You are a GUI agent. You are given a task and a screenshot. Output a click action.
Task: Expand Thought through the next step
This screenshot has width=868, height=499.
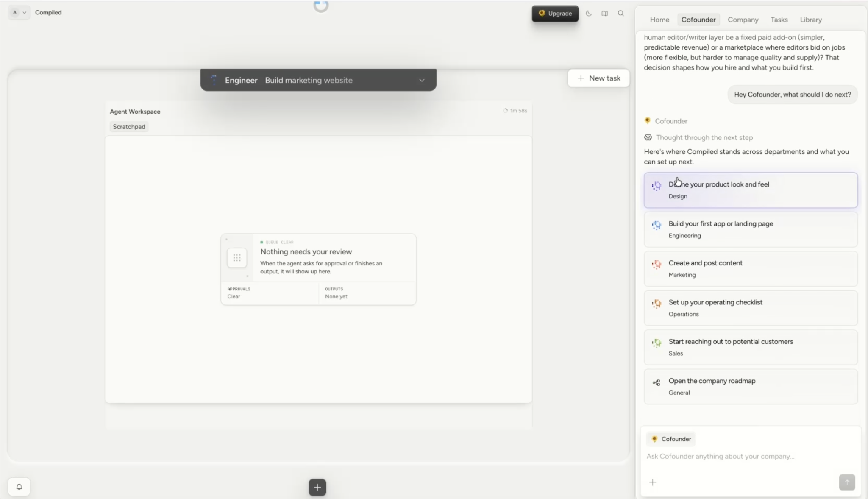pyautogui.click(x=704, y=137)
